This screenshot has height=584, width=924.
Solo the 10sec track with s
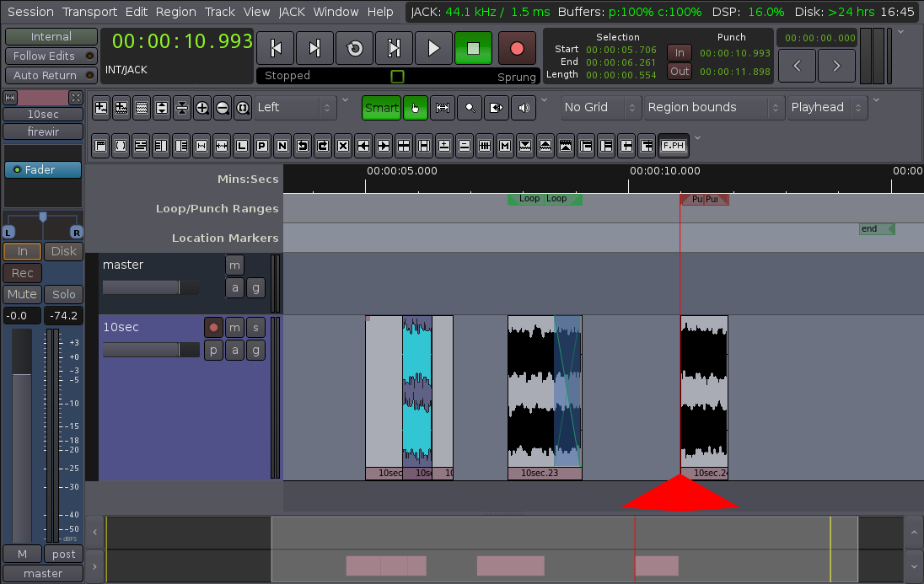255,328
